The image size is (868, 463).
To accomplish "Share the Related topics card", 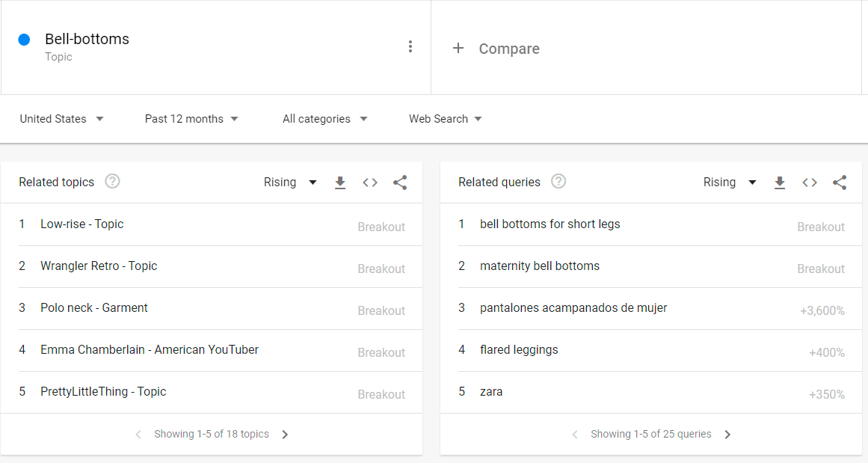I will pyautogui.click(x=400, y=183).
